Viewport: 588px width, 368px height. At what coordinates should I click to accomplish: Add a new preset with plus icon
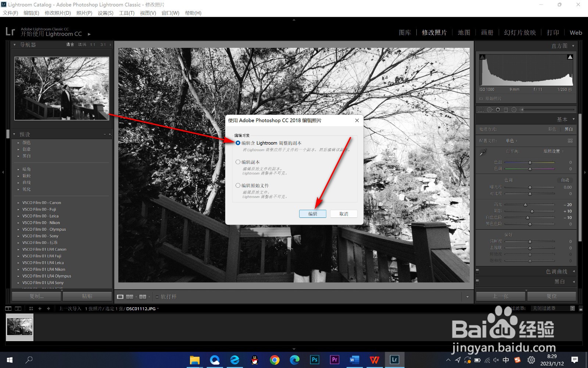pyautogui.click(x=110, y=134)
